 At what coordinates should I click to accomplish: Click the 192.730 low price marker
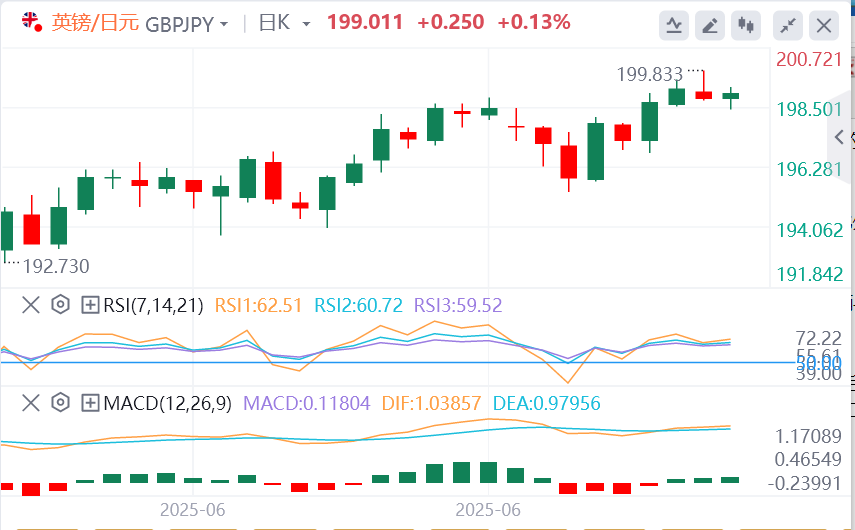(x=57, y=266)
